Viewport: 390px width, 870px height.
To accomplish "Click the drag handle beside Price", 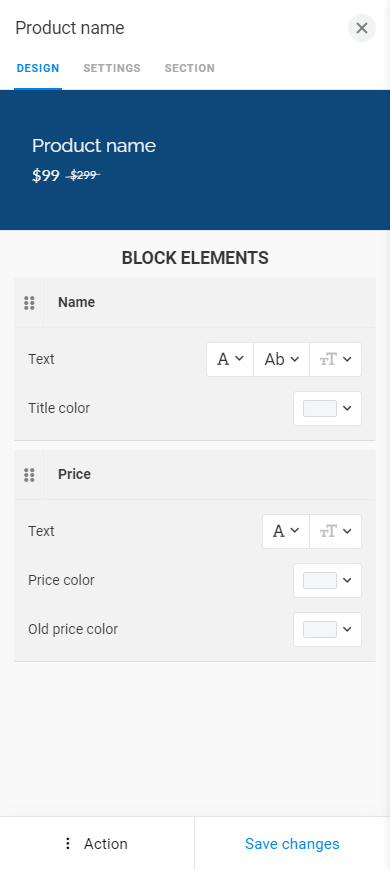I will pyautogui.click(x=29, y=475).
